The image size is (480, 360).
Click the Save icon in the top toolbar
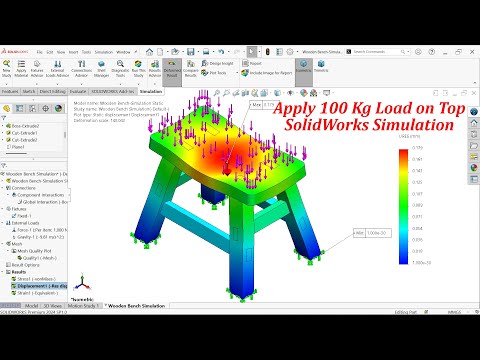point(190,52)
